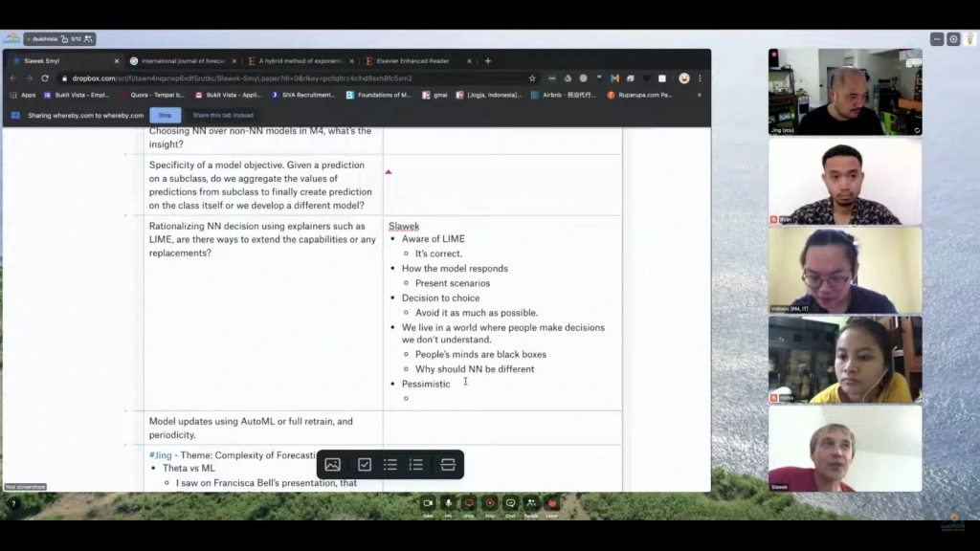Open the gmai bookmark
This screenshot has width=980, height=551.
435,95
